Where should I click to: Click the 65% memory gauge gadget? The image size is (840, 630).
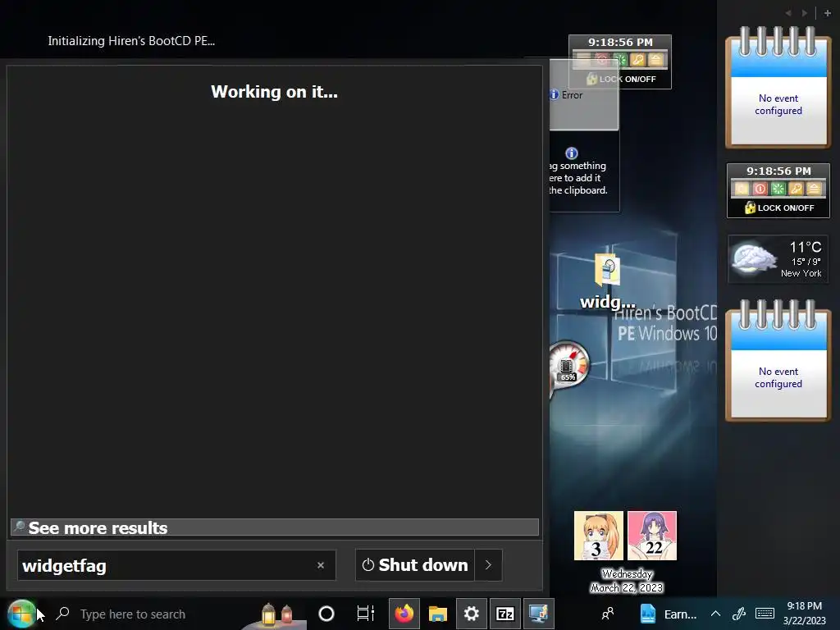click(568, 365)
